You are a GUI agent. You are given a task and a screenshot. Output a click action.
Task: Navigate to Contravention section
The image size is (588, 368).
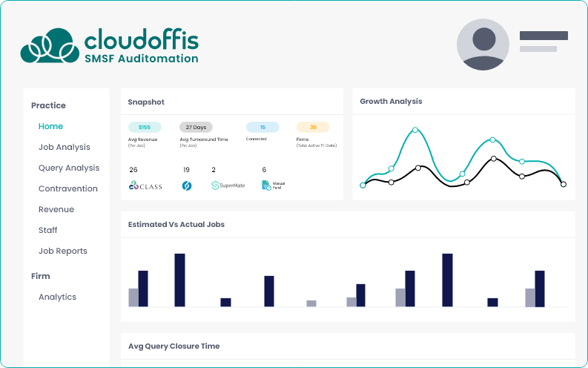click(x=67, y=188)
